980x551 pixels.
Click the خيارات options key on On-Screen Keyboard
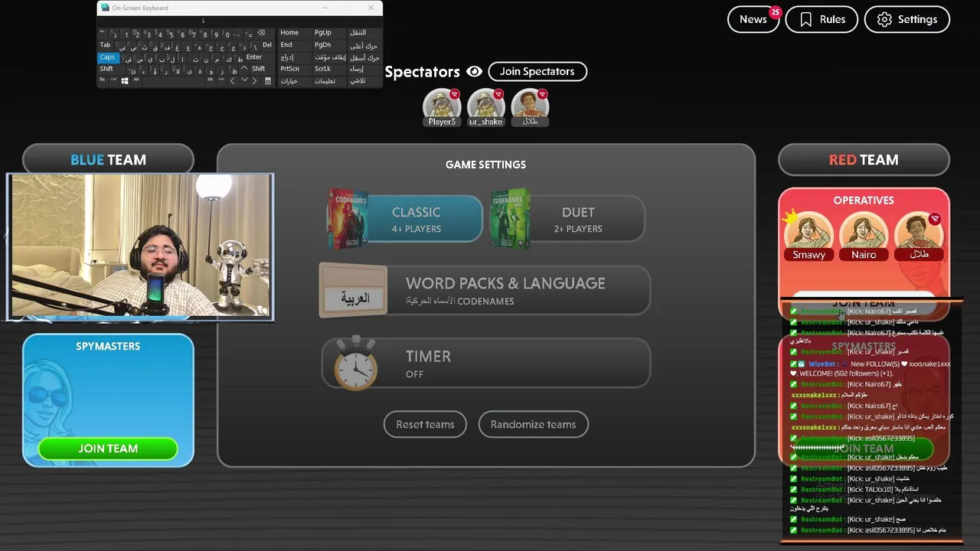point(295,80)
